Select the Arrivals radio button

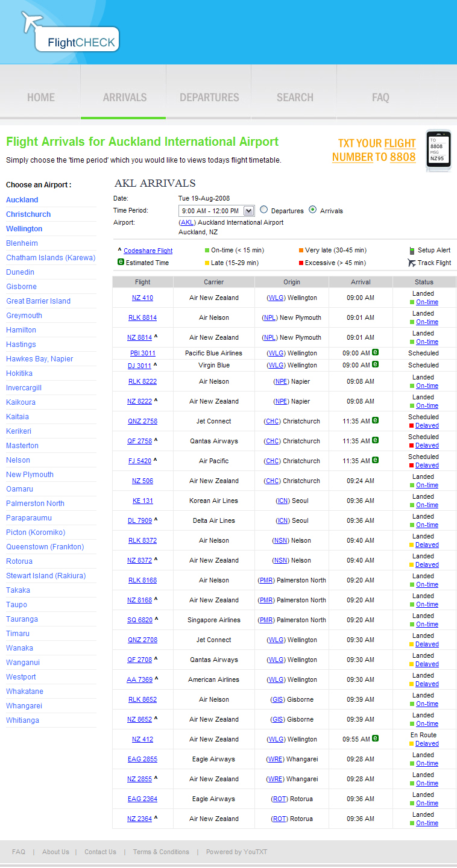point(312,210)
